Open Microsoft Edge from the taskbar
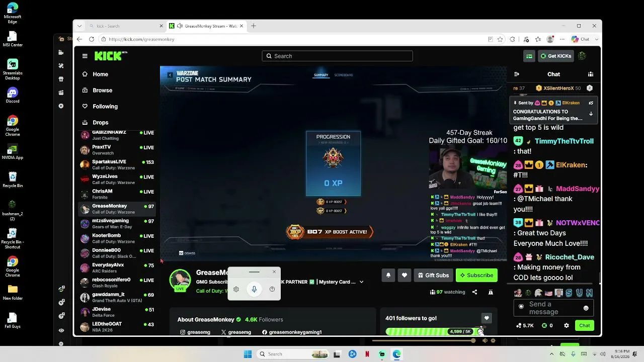This screenshot has width=644, height=362. [x=397, y=354]
